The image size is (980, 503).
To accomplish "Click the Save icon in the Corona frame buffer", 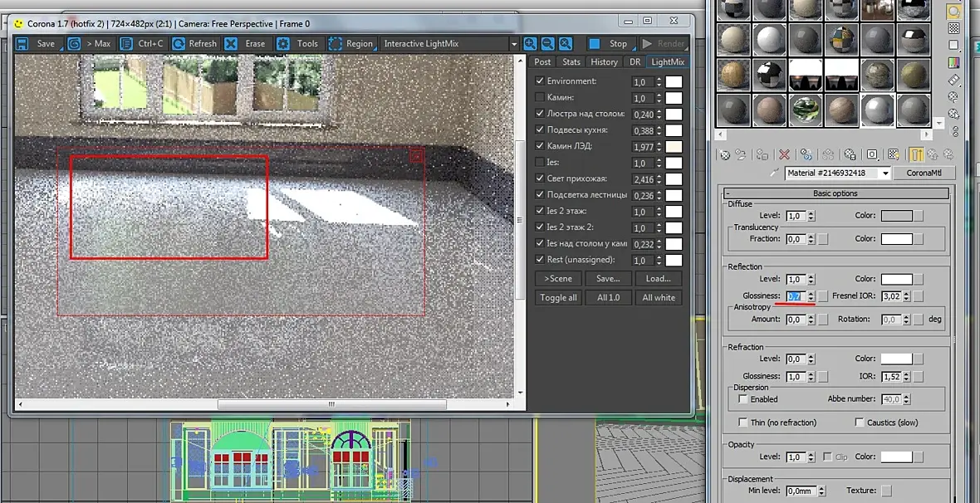I will point(20,44).
